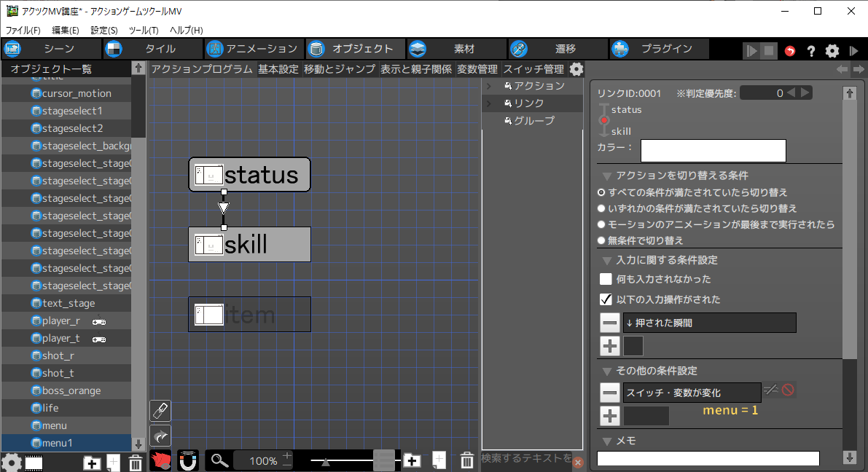Open the 変数管理 tab button
868x472 pixels.
[477, 69]
